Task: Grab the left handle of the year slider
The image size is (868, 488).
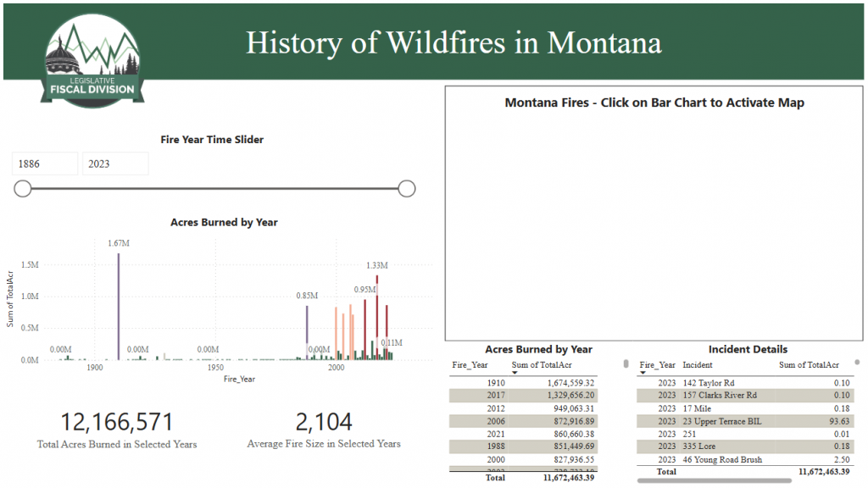Action: pos(23,188)
